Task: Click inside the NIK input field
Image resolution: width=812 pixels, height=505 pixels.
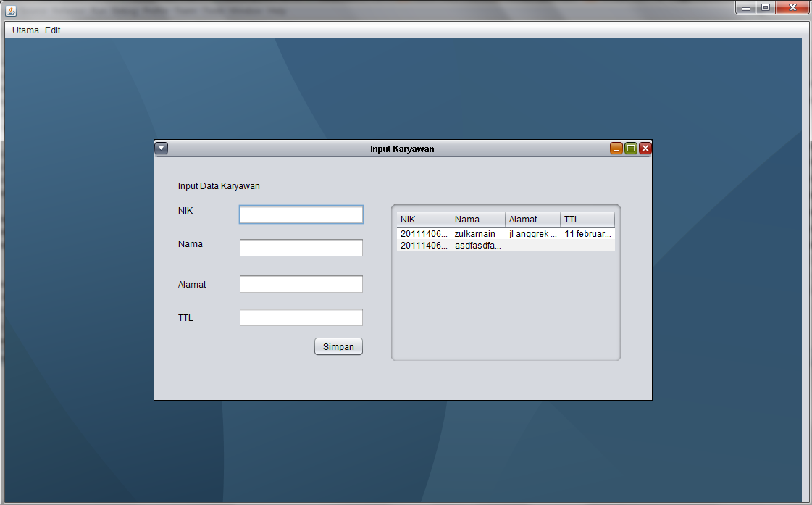Action: [x=301, y=214]
